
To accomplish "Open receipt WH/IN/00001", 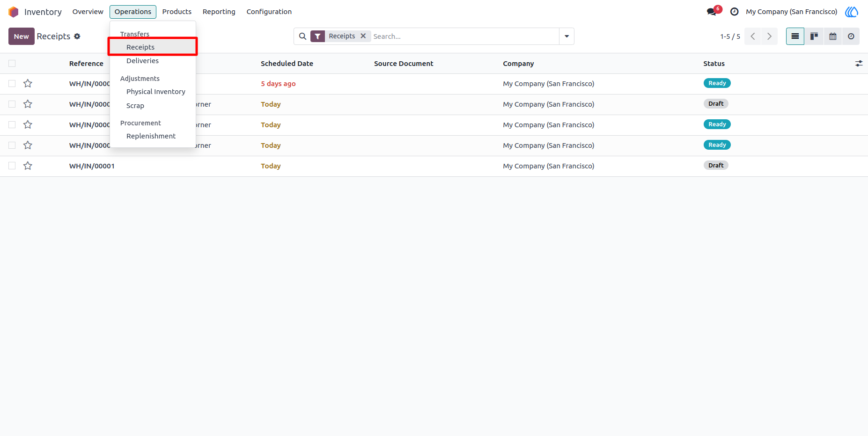I will coord(92,166).
